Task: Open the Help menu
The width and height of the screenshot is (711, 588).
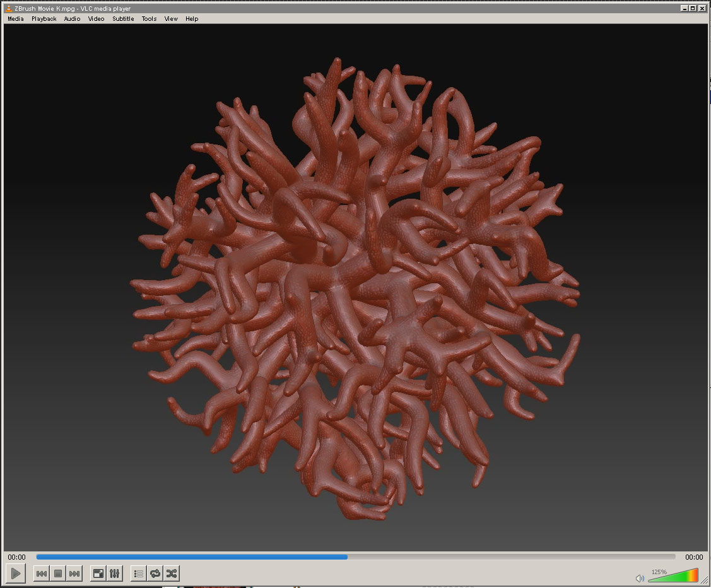Action: point(192,19)
